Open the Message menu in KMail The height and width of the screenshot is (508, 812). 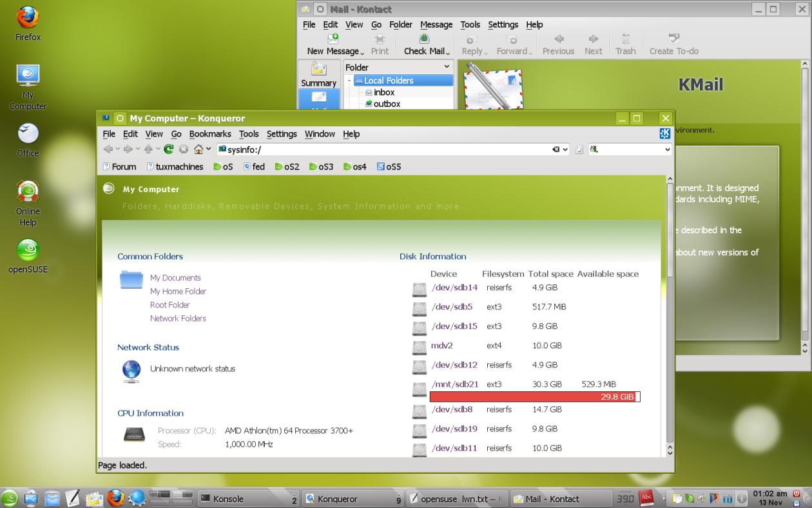[x=436, y=24]
